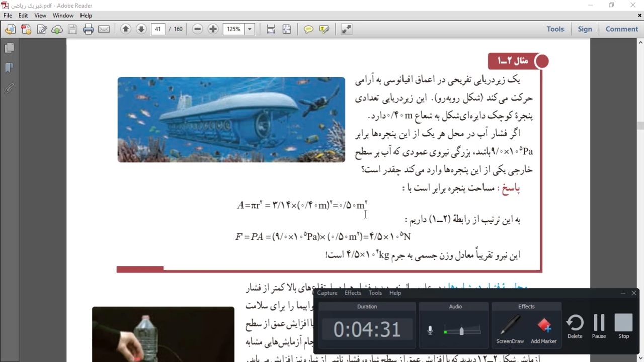Toggle the microphone in the Audio panel
The height and width of the screenshot is (362, 644).
click(x=430, y=330)
